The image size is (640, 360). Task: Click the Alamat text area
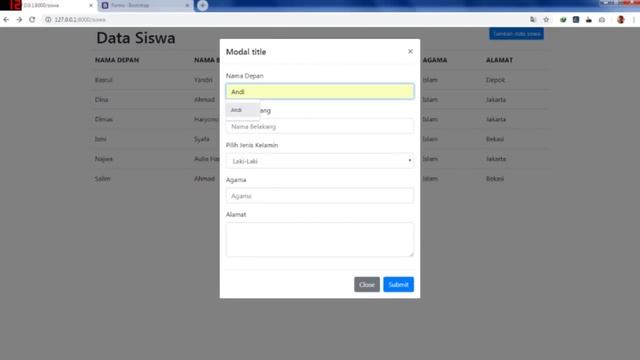[x=320, y=240]
